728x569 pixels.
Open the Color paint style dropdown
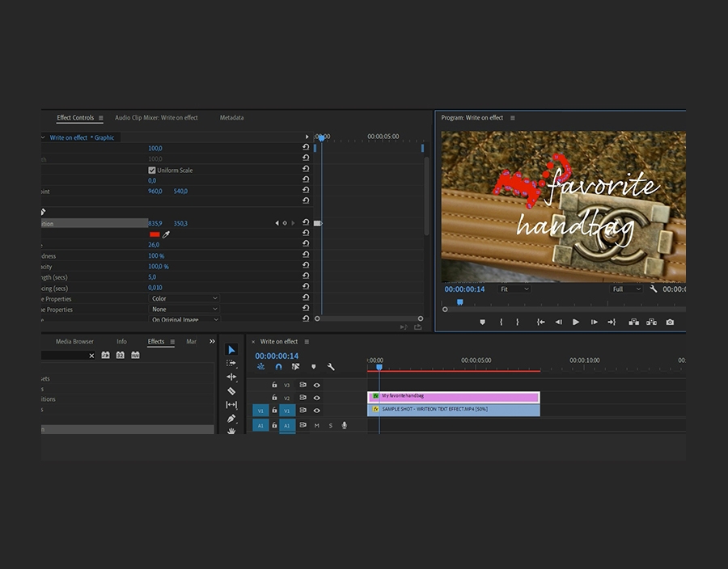pos(184,299)
